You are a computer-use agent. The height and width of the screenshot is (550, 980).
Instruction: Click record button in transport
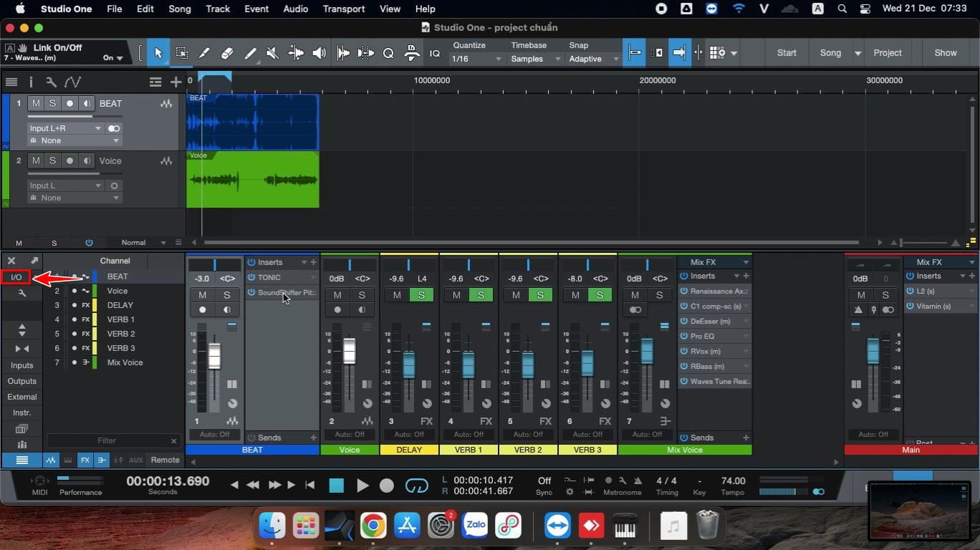(387, 486)
